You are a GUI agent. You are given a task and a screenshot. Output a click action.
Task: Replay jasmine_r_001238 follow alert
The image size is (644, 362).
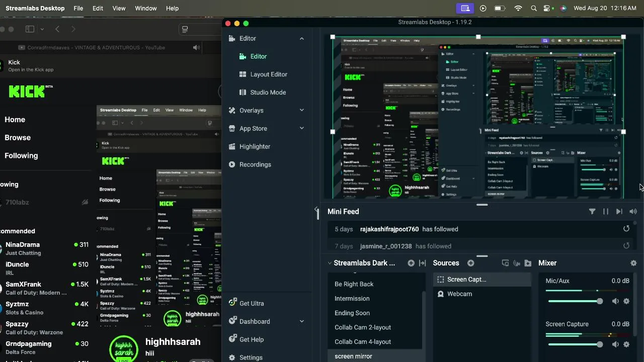tap(626, 246)
